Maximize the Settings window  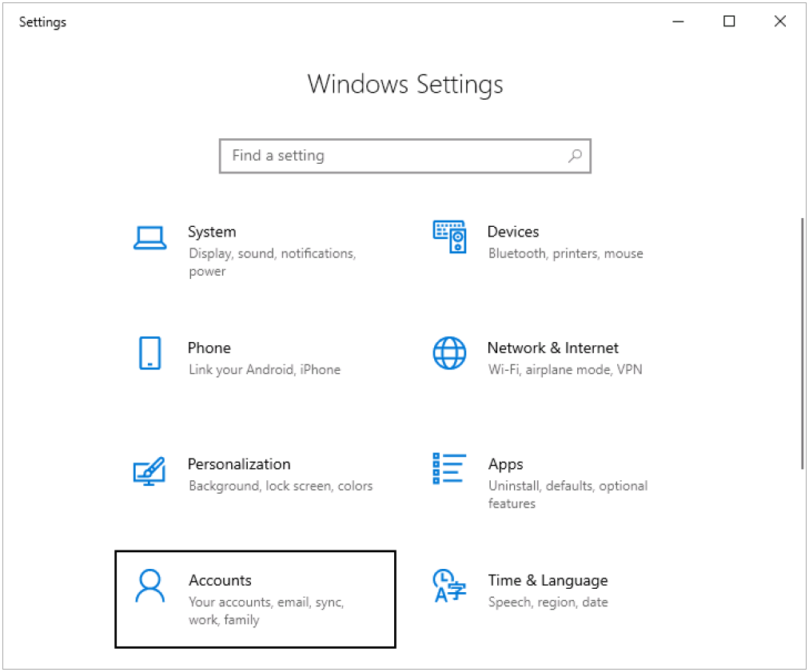click(728, 21)
